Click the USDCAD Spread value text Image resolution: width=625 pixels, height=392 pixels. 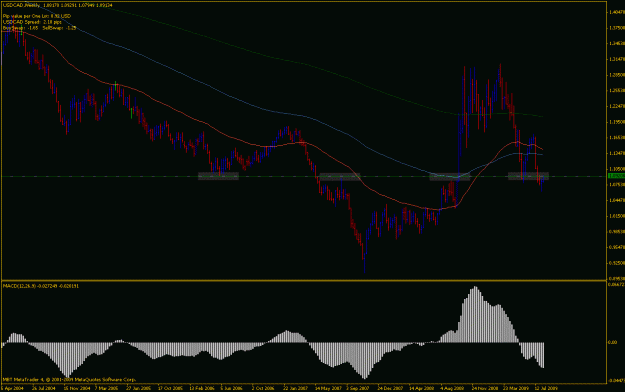tap(32, 22)
